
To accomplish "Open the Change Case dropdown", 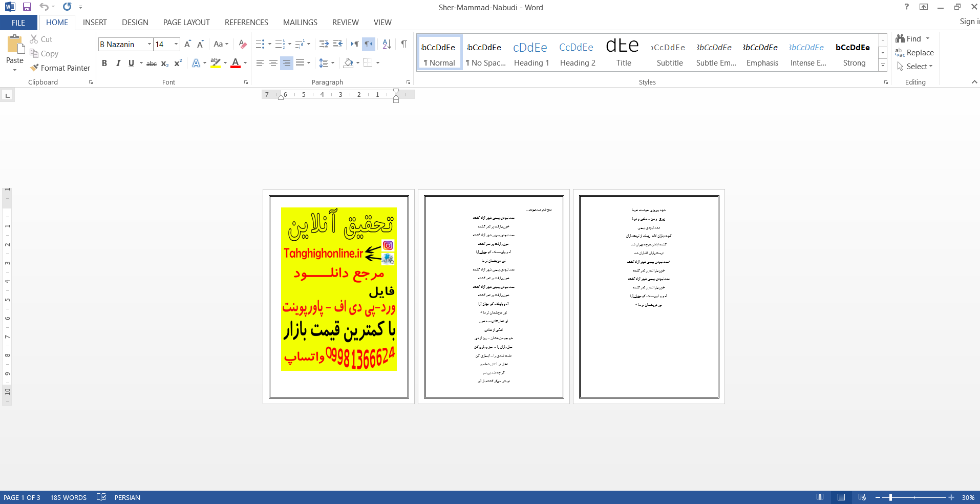I will tap(221, 45).
